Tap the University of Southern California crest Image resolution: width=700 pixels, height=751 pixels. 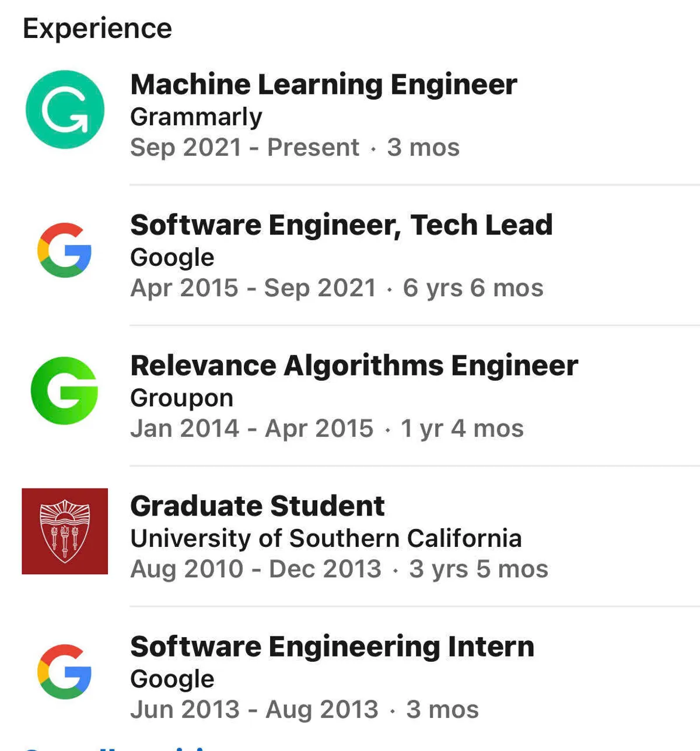pos(65,531)
